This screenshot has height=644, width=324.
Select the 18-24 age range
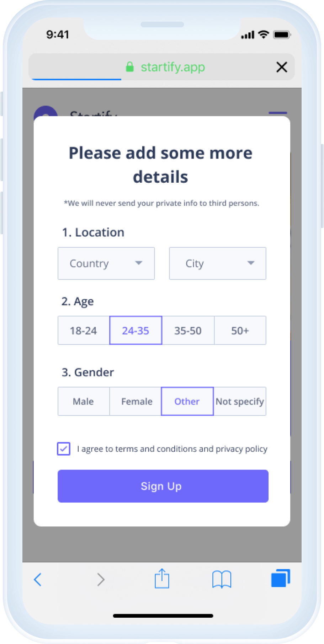(84, 331)
